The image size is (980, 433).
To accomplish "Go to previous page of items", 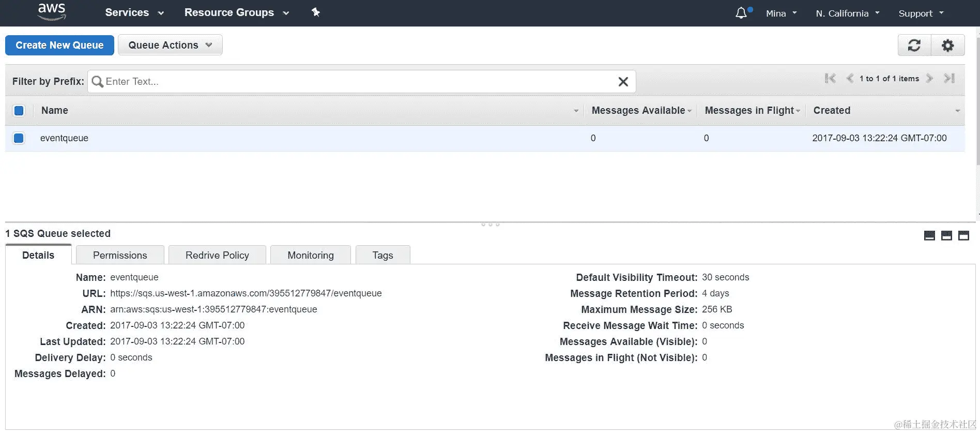I will tap(849, 79).
